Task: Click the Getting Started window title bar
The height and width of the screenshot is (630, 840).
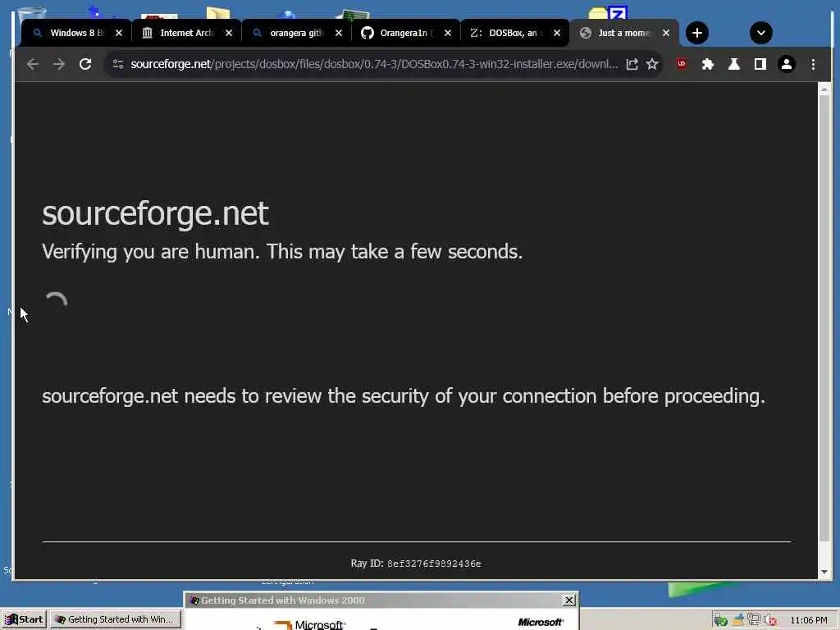Action: tap(381, 600)
